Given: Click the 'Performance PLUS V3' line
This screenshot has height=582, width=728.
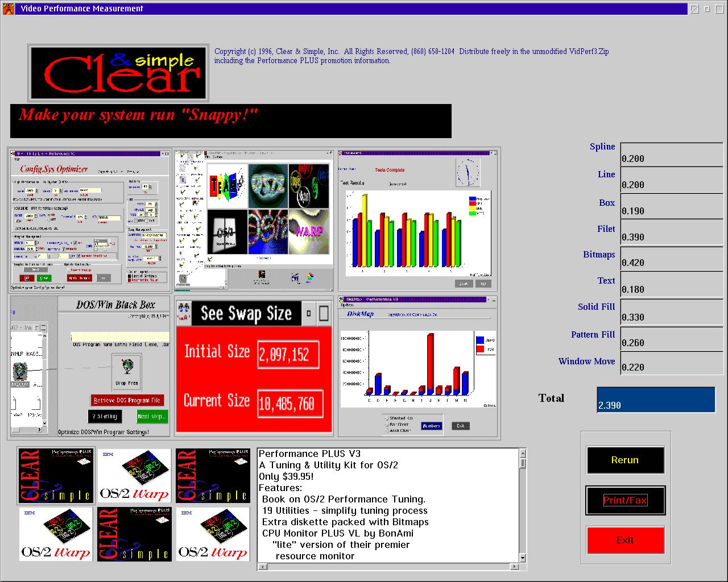Looking at the screenshot, I should (x=309, y=454).
